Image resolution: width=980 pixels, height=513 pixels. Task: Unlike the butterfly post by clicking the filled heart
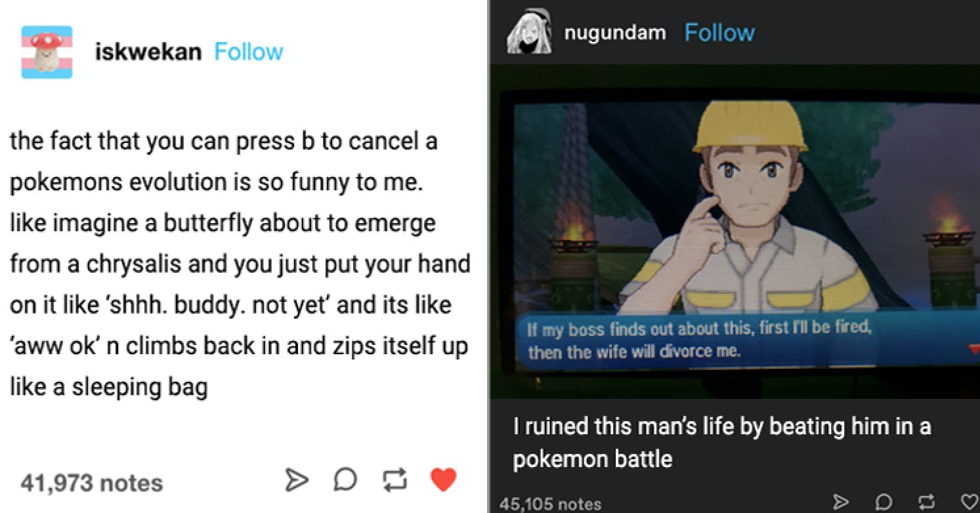444,479
